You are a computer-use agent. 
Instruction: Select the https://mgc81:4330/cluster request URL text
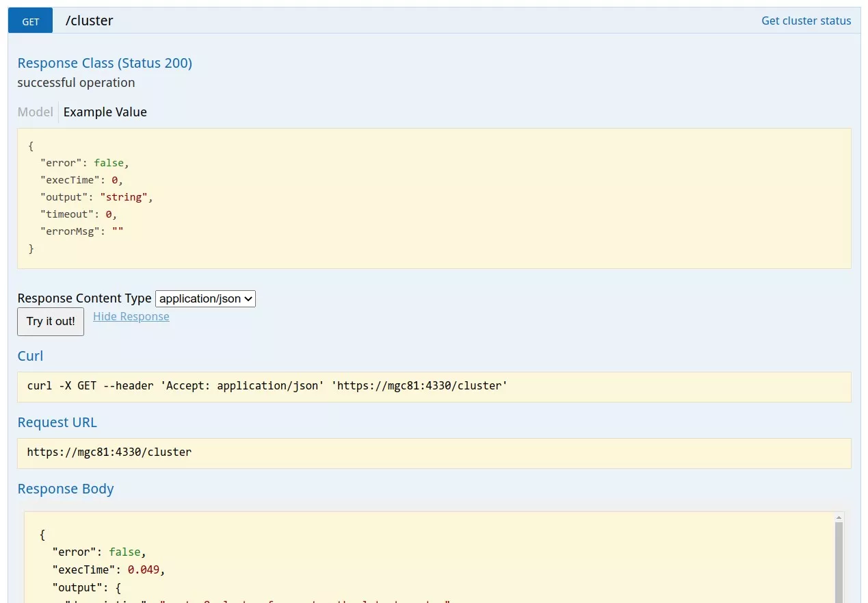tap(109, 452)
